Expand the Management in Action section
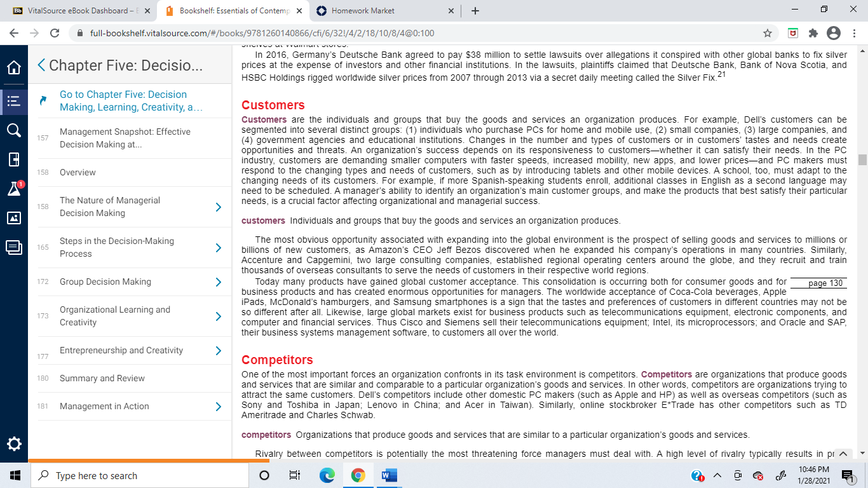 pos(218,407)
